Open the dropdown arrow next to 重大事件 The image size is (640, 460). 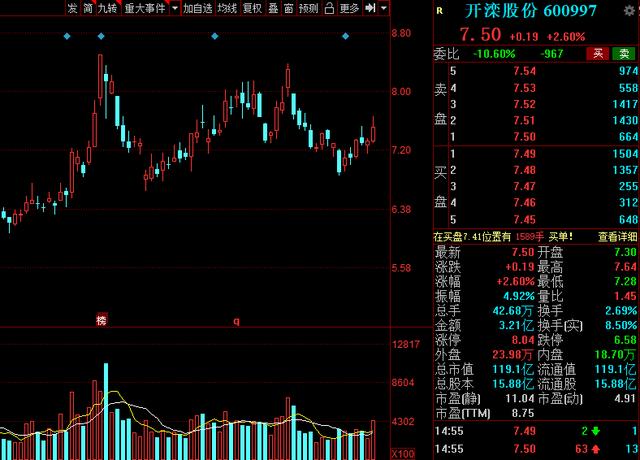[175, 8]
